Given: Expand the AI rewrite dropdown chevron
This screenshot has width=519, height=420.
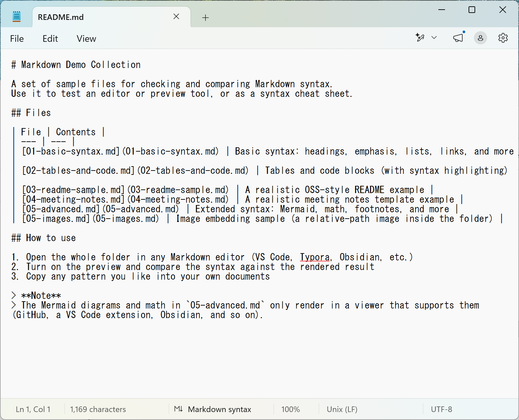Looking at the screenshot, I should (x=434, y=37).
